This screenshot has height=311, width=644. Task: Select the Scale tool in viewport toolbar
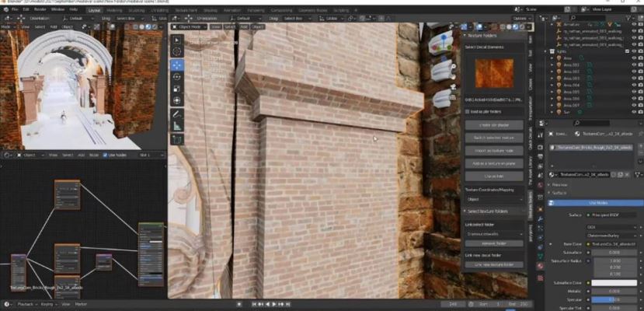pos(177,89)
